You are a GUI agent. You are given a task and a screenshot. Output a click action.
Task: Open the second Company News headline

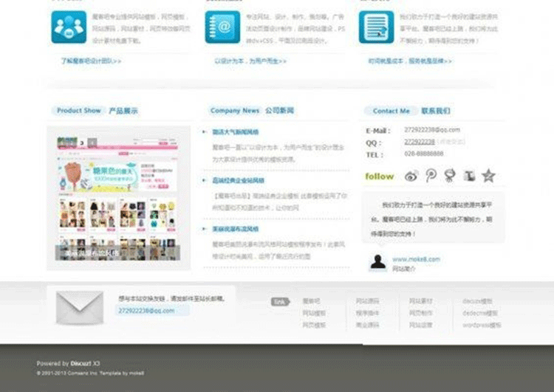pos(238,180)
